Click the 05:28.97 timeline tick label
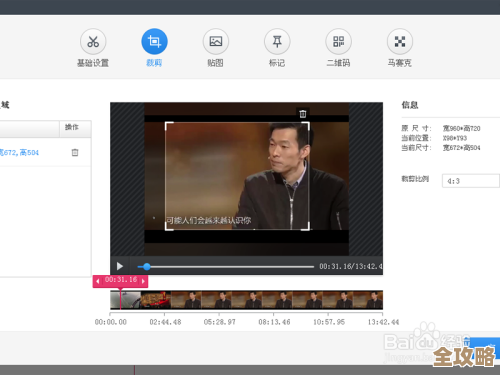 coord(220,322)
